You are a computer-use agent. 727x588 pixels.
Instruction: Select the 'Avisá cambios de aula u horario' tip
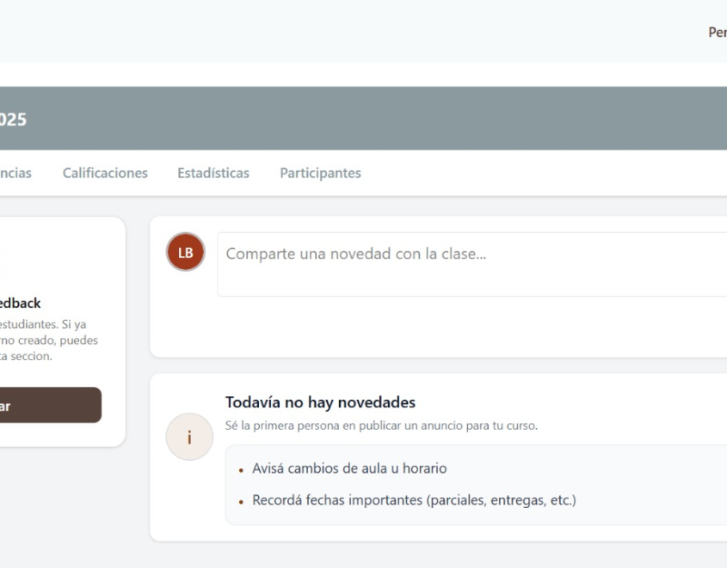pyautogui.click(x=348, y=469)
